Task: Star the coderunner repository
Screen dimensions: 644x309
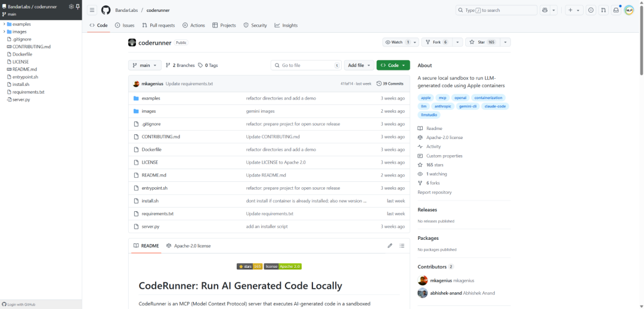Action: point(482,42)
